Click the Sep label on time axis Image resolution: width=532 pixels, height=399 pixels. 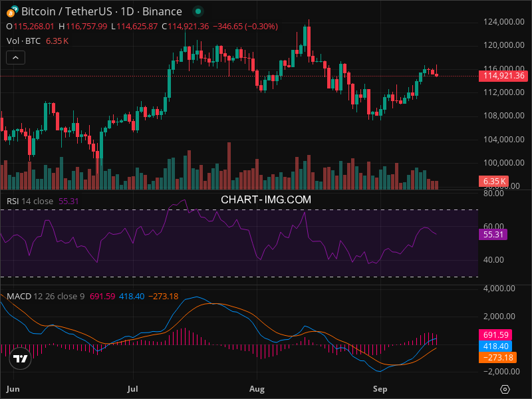380,389
